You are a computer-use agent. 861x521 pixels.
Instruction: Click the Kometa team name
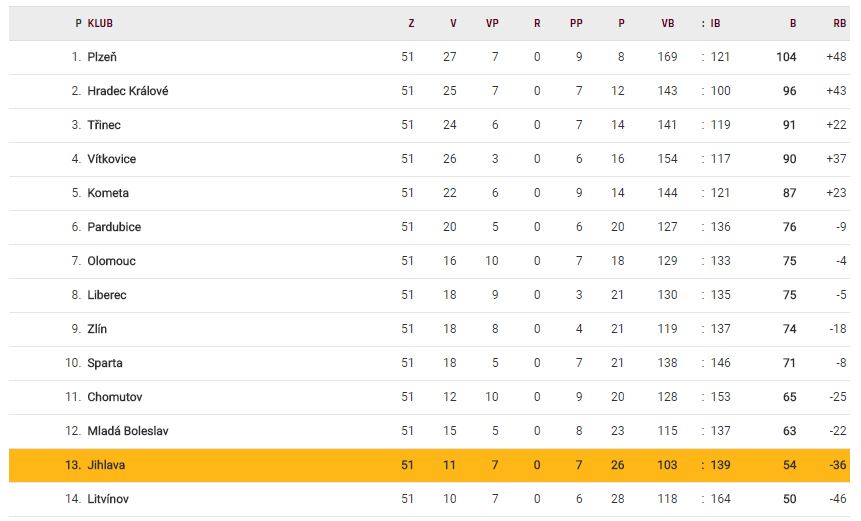click(108, 193)
